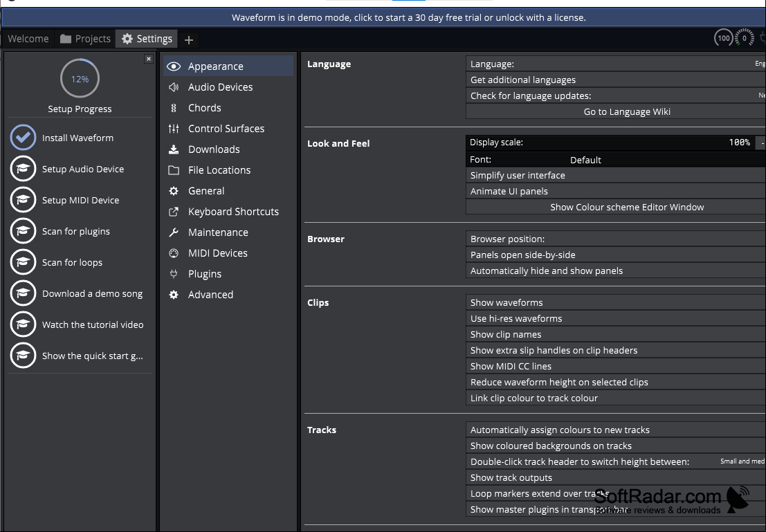Open the Font dropdown showing Default
The height and width of the screenshot is (532, 766).
pos(616,160)
